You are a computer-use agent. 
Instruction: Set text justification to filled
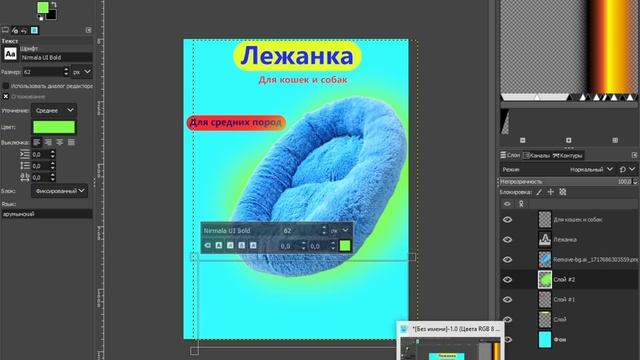pyautogui.click(x=71, y=142)
